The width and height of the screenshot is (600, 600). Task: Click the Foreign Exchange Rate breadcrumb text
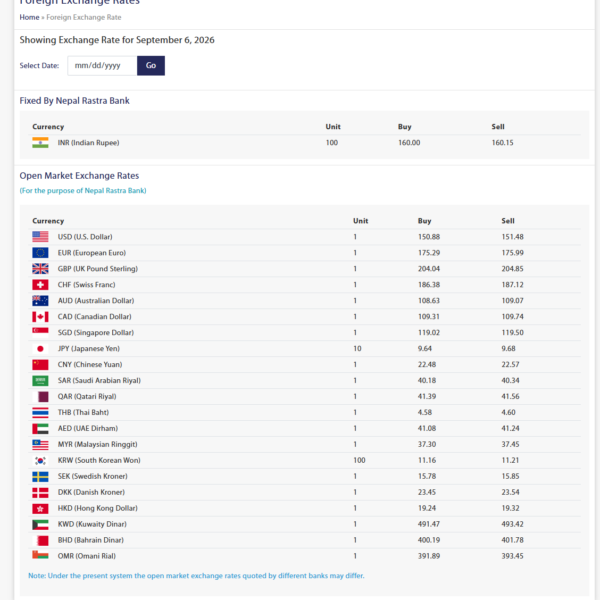(84, 17)
